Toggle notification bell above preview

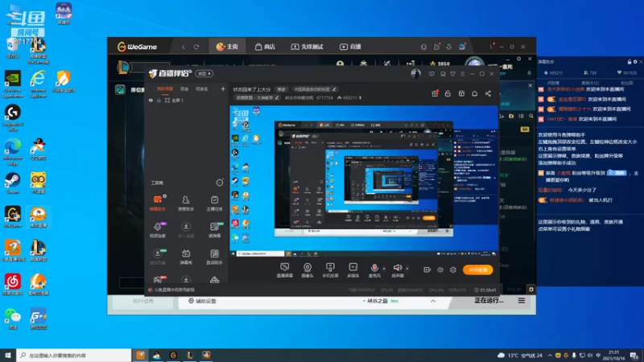click(x=474, y=93)
